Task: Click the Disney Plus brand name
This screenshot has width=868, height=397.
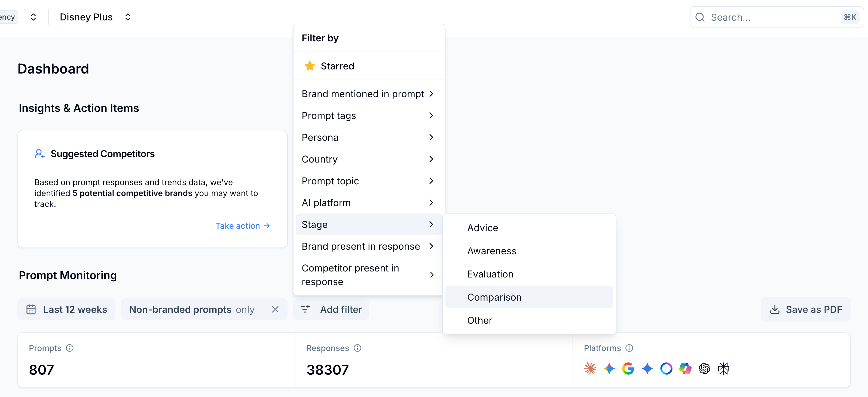Action: (86, 17)
